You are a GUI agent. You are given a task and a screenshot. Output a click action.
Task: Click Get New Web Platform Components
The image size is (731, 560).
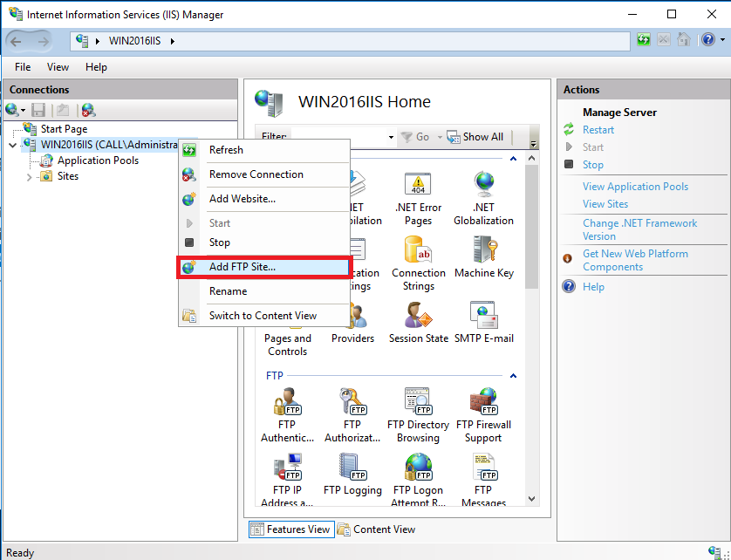[x=635, y=260]
